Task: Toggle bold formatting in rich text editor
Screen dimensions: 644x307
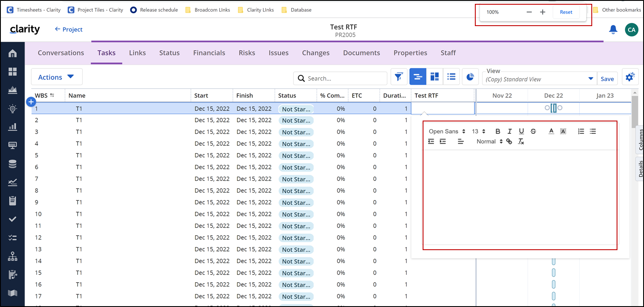Action: click(498, 131)
